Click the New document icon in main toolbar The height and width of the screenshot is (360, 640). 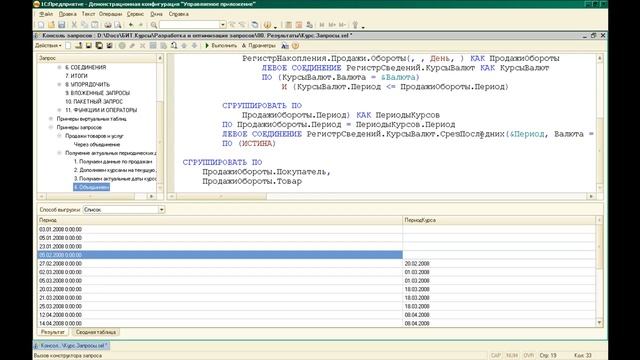pos(41,25)
